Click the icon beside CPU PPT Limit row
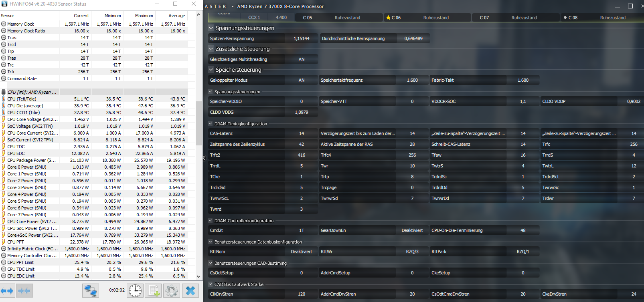This screenshot has width=644, height=302. [4, 262]
